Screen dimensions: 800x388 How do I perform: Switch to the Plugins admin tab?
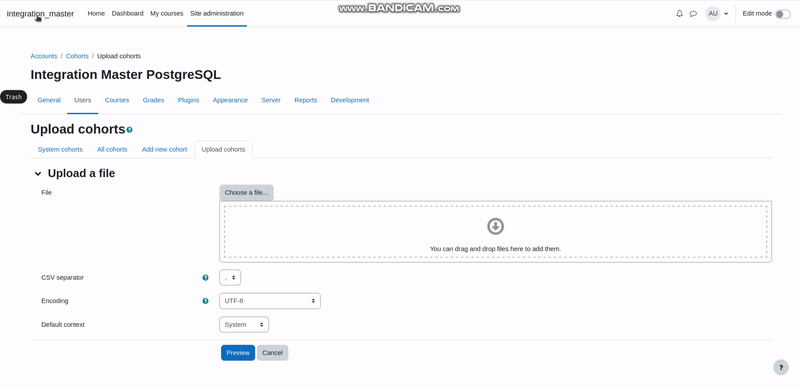pyautogui.click(x=188, y=100)
